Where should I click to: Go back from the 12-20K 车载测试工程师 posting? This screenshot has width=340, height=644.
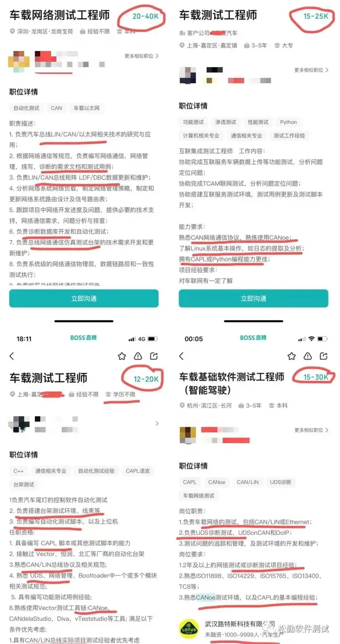12,356
